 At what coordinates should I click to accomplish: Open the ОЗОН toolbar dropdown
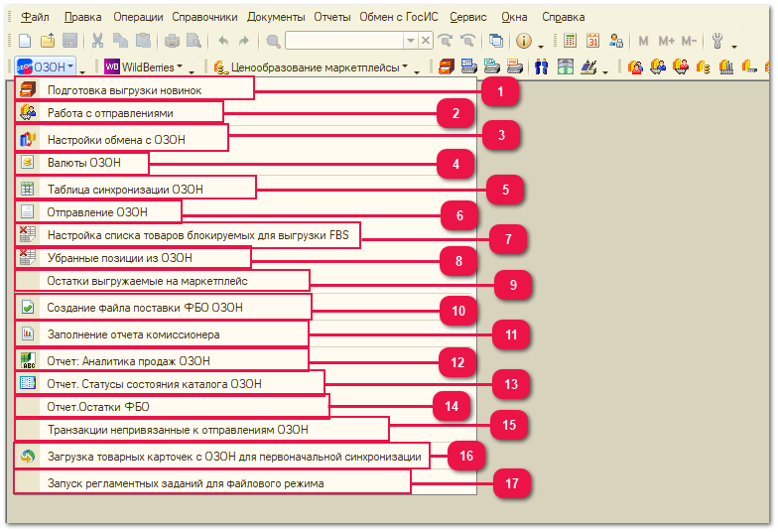46,66
